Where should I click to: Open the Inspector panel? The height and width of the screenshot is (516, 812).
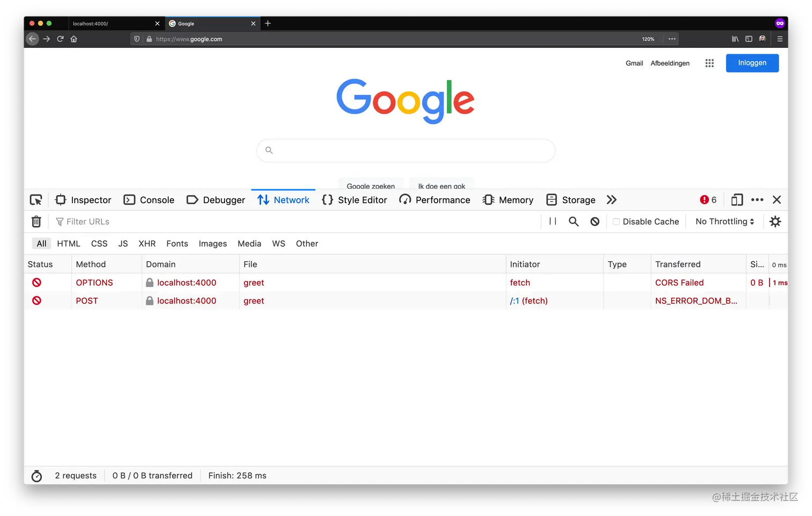point(83,200)
